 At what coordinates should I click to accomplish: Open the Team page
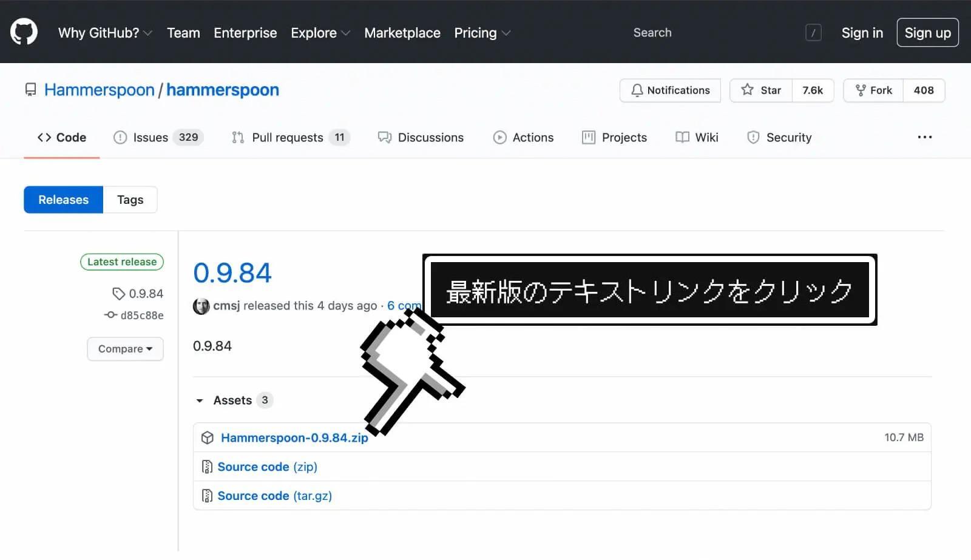coord(183,33)
